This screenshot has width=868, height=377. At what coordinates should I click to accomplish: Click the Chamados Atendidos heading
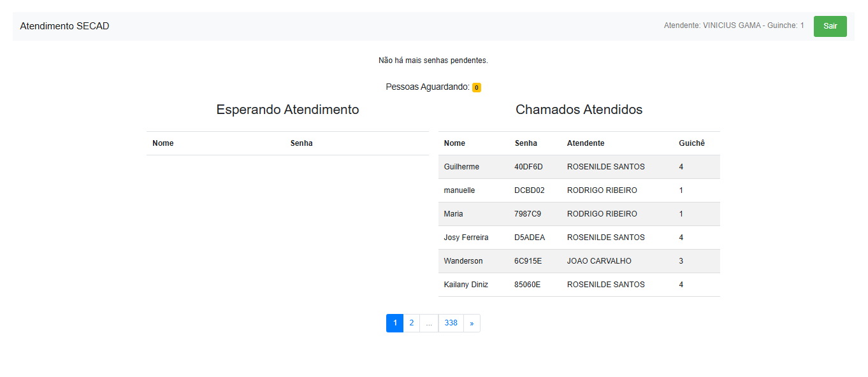pyautogui.click(x=579, y=110)
